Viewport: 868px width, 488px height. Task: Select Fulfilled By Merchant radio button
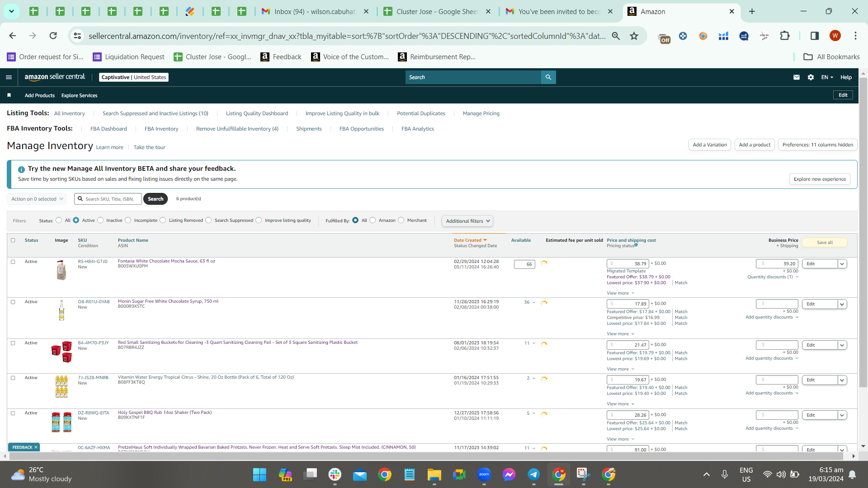(401, 221)
